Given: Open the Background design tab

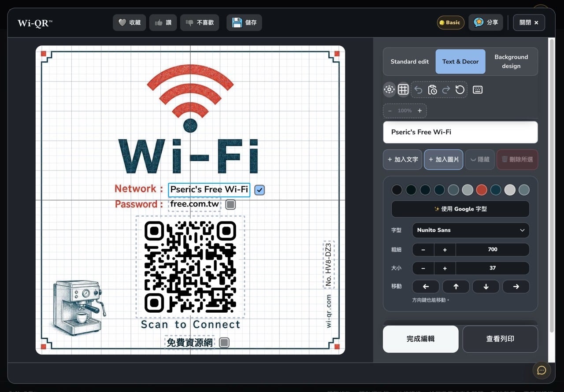Looking at the screenshot, I should 511,62.
